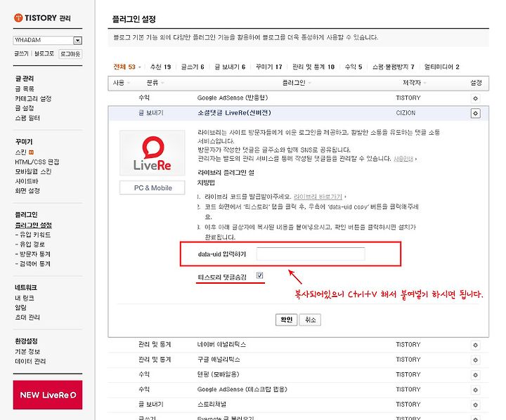This screenshot has height=420, width=506.
Task: Open 글 목록 in sidebar
Action: (25, 88)
